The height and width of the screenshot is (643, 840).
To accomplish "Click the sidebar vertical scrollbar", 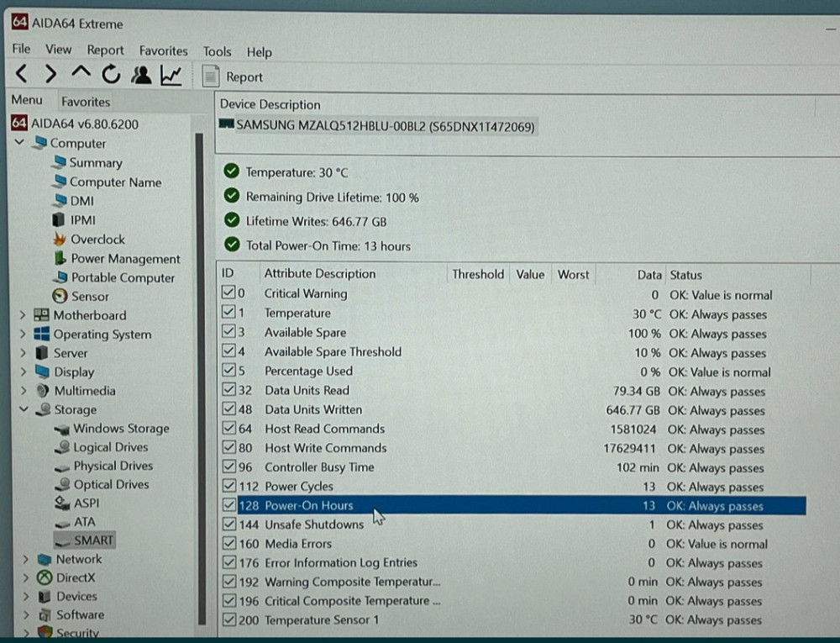I will 200,336.
